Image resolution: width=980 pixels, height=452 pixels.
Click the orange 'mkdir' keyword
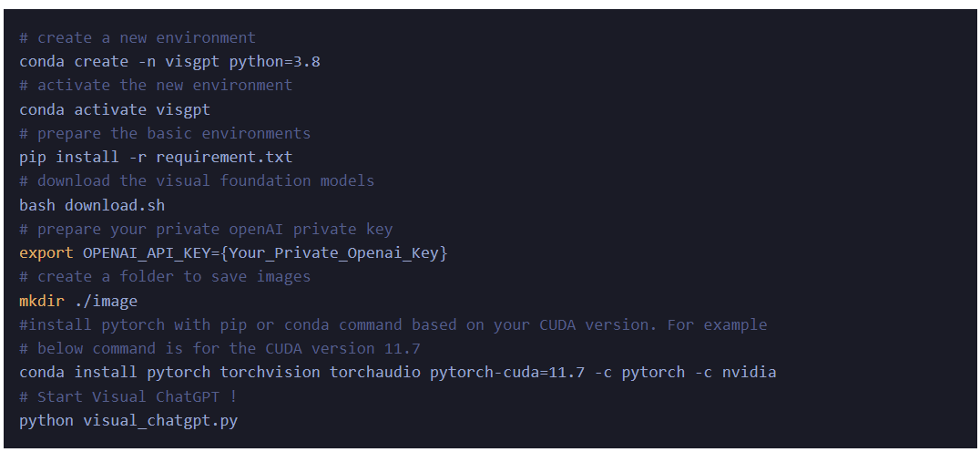[x=42, y=302]
